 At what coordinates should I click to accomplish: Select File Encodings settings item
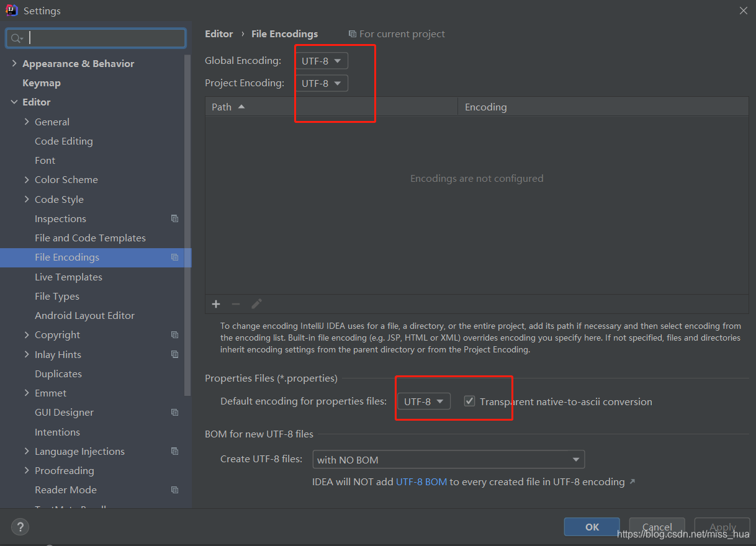click(96, 257)
